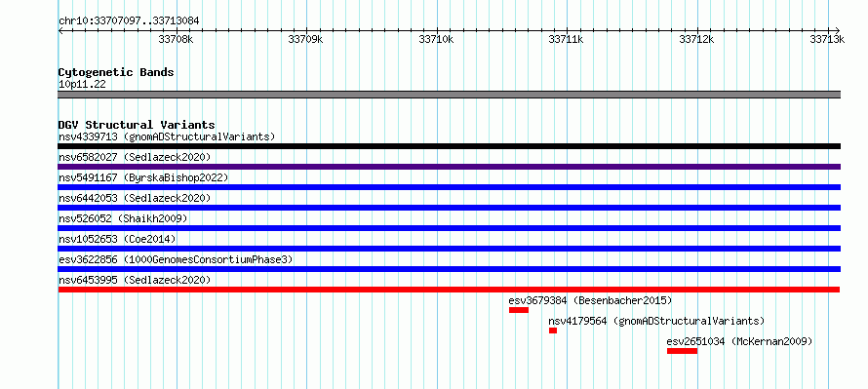The width and height of the screenshot is (868, 389).
Task: Select the long red nsv6453995 bar
Action: tap(449, 290)
